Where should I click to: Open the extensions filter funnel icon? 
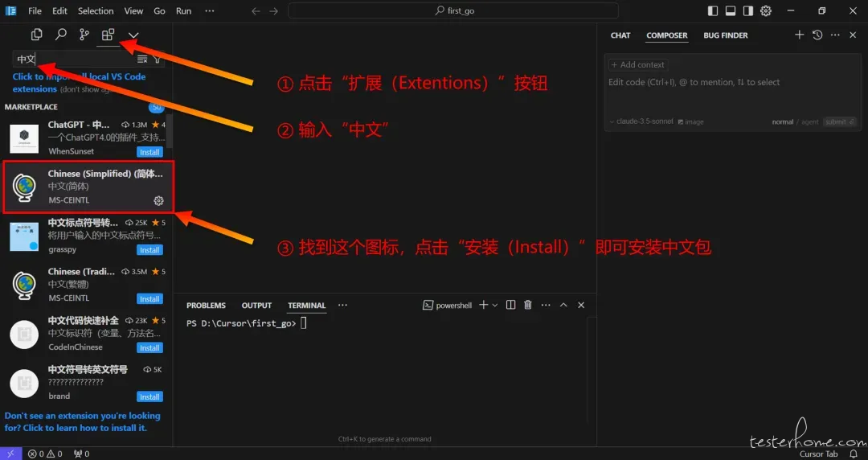point(158,59)
